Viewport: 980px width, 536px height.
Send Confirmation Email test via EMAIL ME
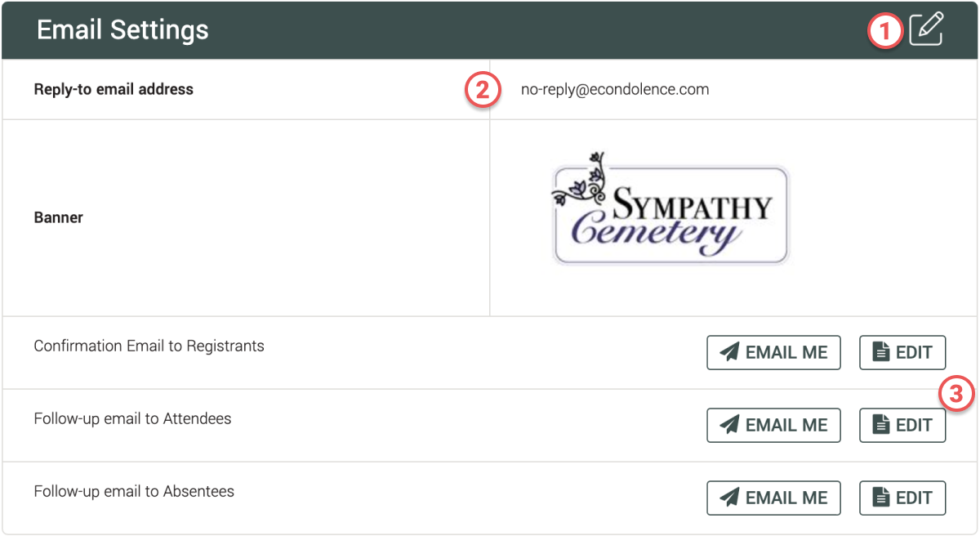pyautogui.click(x=773, y=352)
